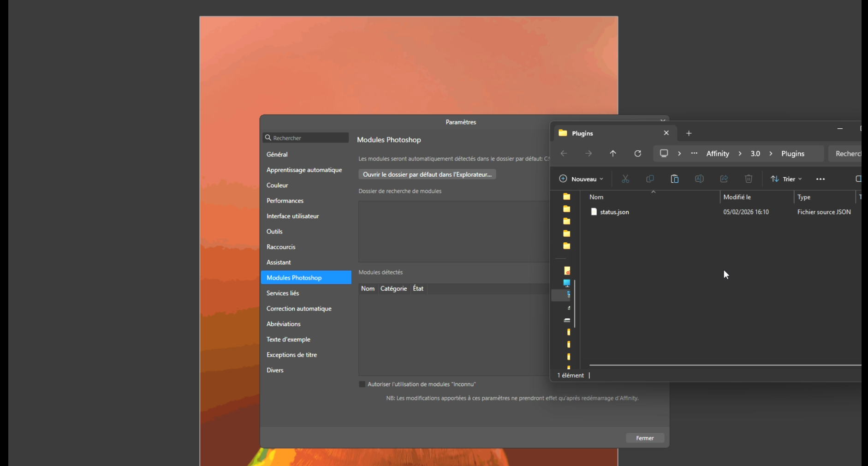Expand the chevron after Affinity breadcrumb
The width and height of the screenshot is (868, 466).
tap(740, 154)
